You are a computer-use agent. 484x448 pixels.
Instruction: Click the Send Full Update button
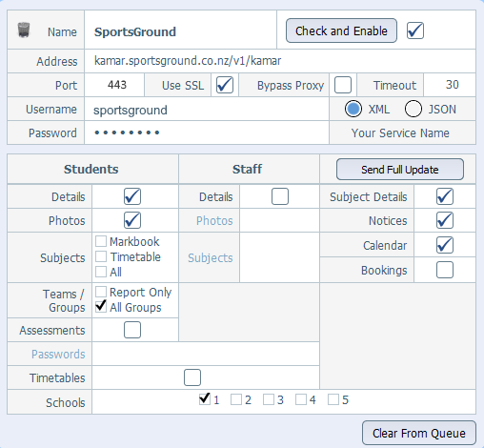coord(400,170)
